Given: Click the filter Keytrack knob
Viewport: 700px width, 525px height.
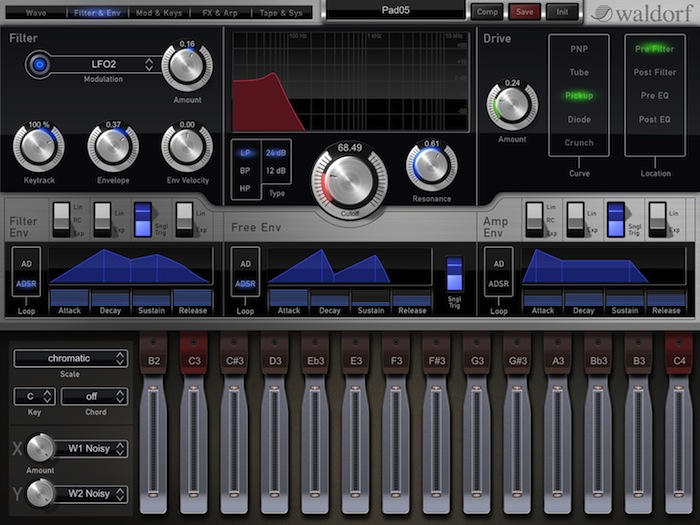Looking at the screenshot, I should click(x=38, y=148).
